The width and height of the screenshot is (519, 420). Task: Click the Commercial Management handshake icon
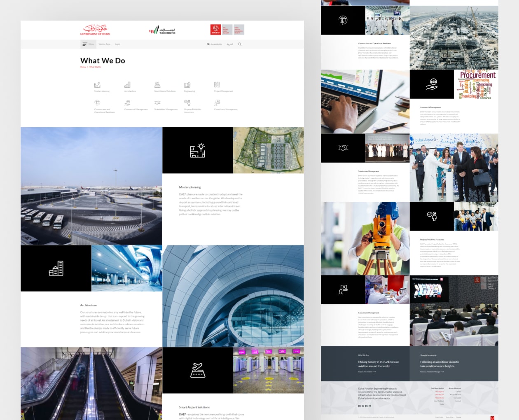coord(129,102)
